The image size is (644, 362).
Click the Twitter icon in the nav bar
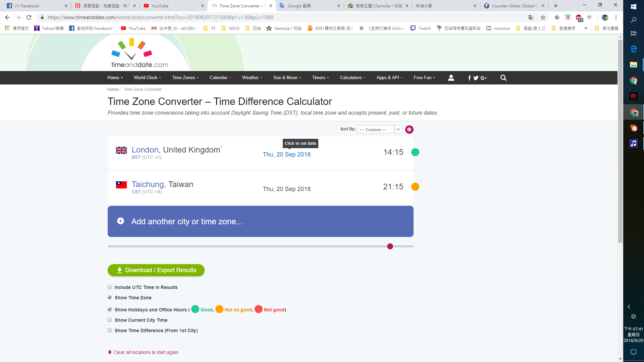pyautogui.click(x=476, y=78)
